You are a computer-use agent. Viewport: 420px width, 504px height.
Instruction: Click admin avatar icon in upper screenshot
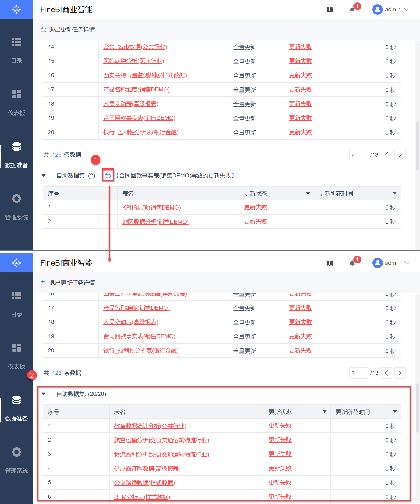click(377, 9)
